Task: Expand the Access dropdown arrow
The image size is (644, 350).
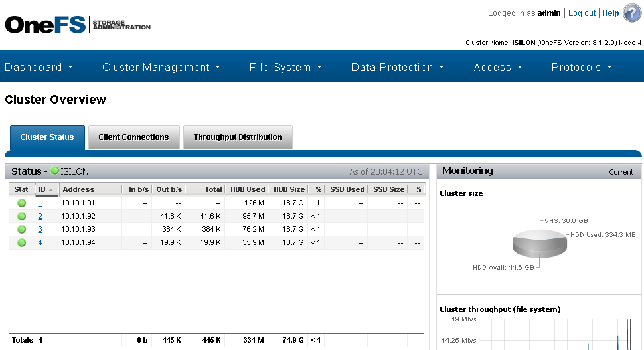Action: click(x=520, y=67)
